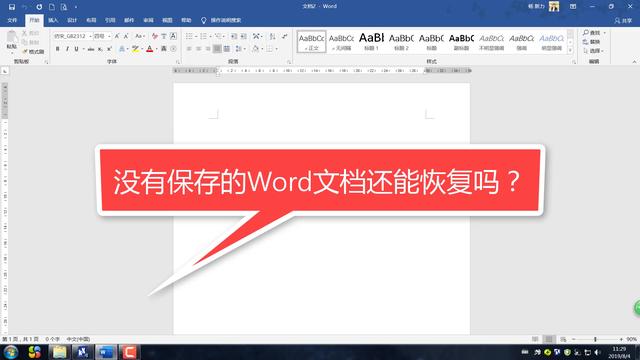Click the Cut scissors button

[x=31, y=33]
